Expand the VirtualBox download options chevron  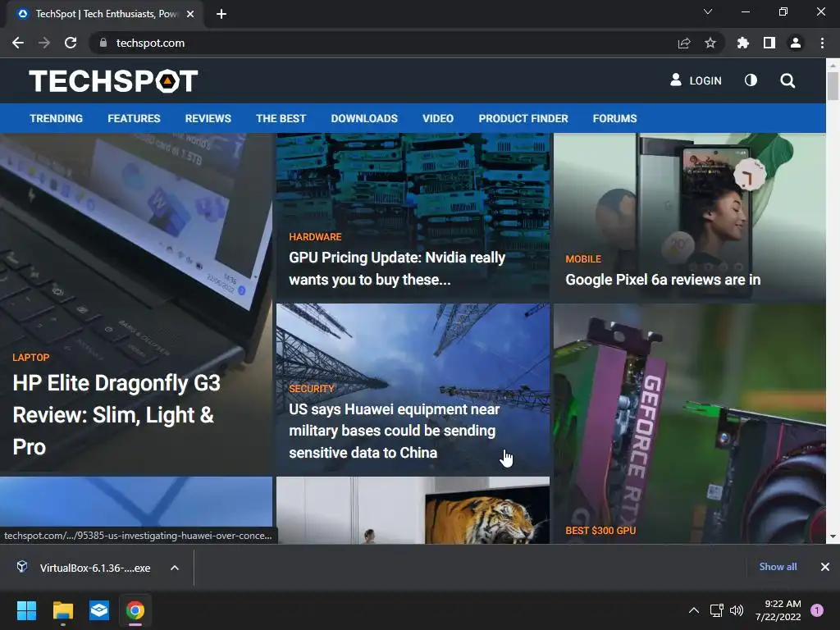pos(175,568)
